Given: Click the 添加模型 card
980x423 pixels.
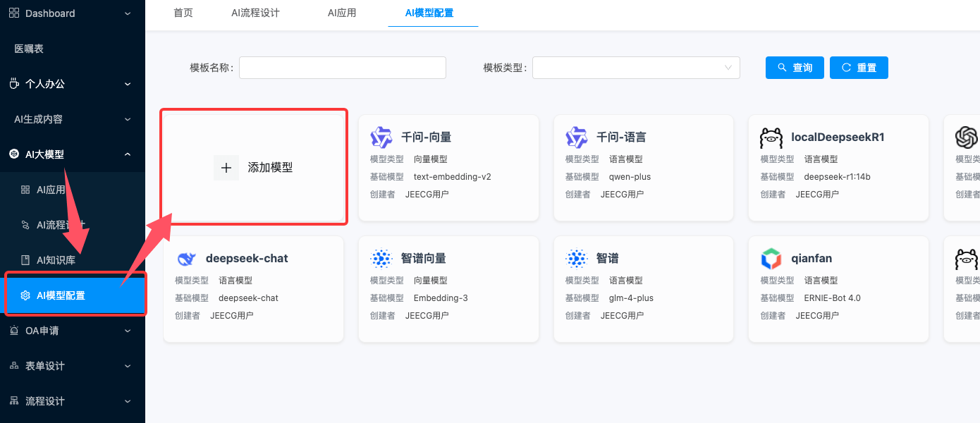Looking at the screenshot, I should click(254, 167).
